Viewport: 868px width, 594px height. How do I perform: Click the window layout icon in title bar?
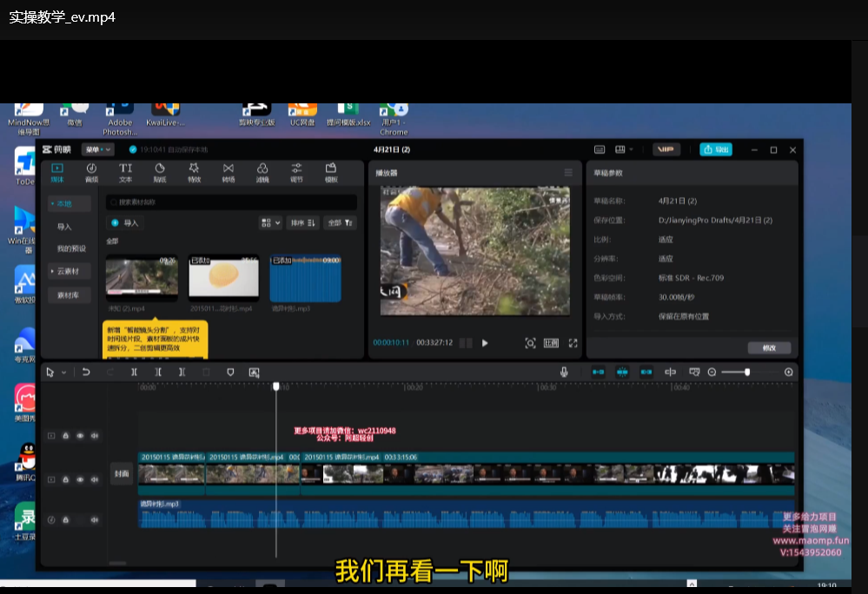click(x=620, y=149)
